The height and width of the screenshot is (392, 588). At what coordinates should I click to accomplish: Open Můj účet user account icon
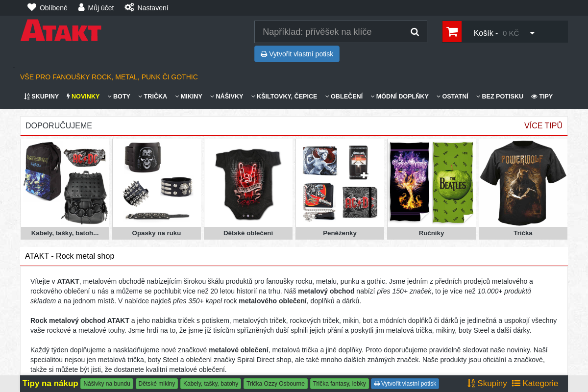[81, 7]
